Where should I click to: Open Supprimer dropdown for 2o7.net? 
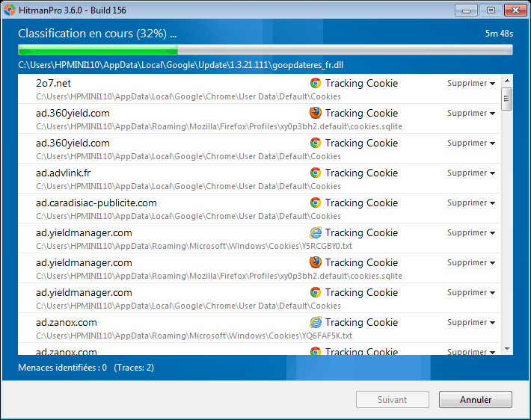pyautogui.click(x=471, y=83)
